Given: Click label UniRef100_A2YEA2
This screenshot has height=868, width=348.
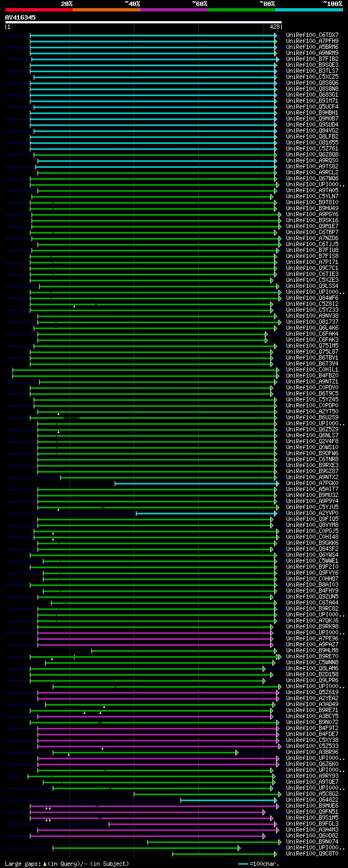Looking at the screenshot, I should [312, 699].
